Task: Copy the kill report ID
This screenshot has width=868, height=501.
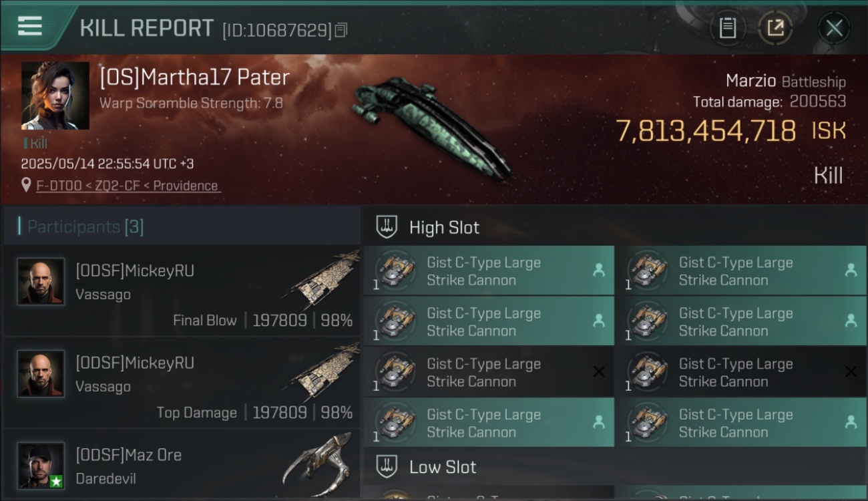Action: [341, 30]
